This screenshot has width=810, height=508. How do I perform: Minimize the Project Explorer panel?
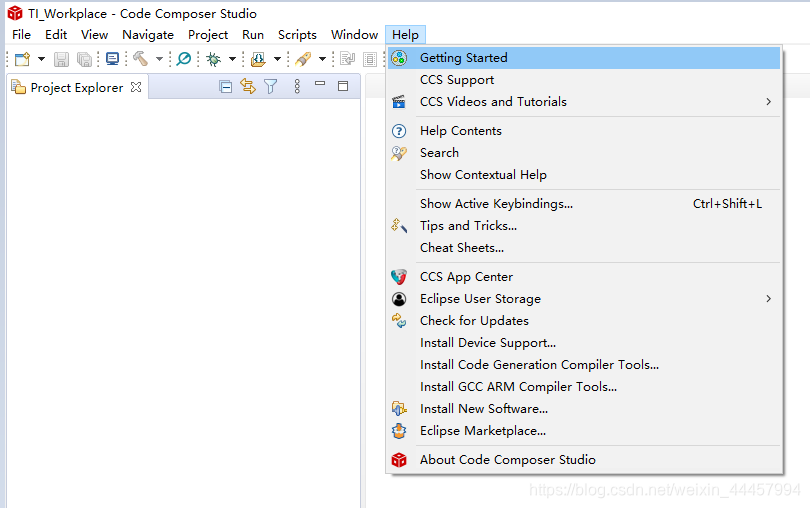pos(320,83)
